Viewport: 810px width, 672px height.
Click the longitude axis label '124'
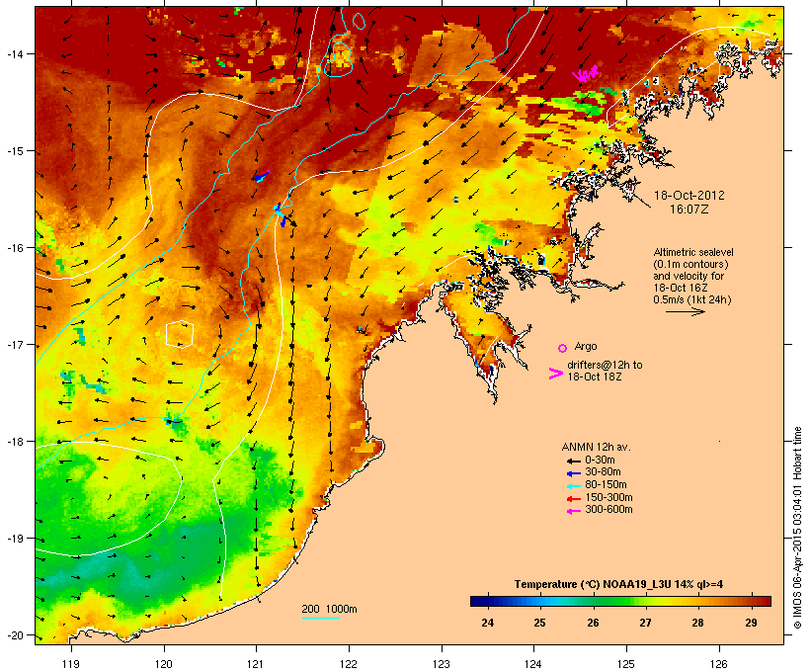tap(533, 664)
